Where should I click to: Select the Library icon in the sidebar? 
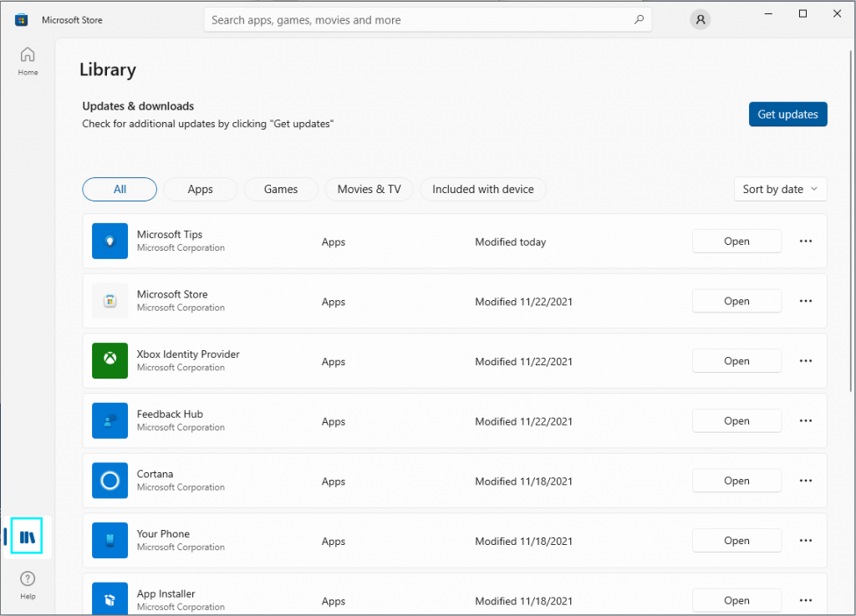click(28, 536)
